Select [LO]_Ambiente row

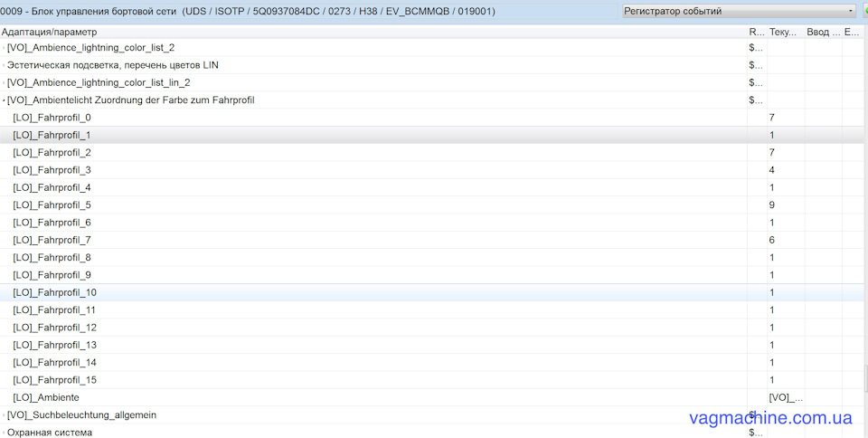pyautogui.click(x=432, y=397)
